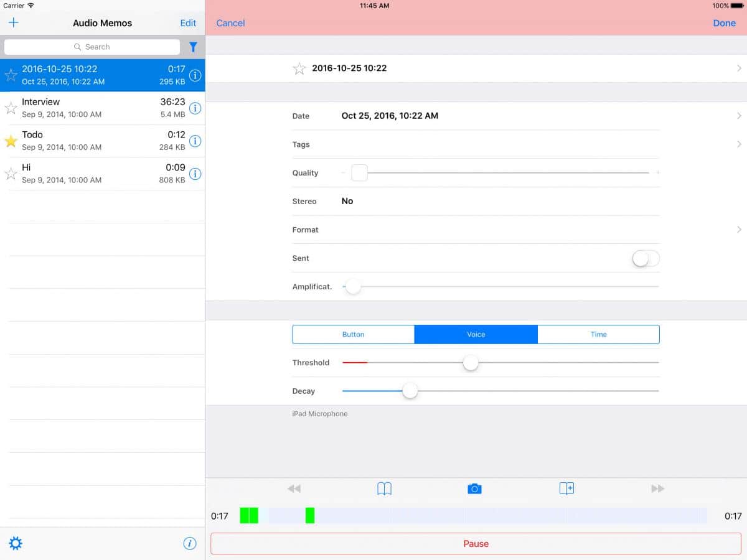Image resolution: width=747 pixels, height=560 pixels.
Task: Tap the camera icon to add photo
Action: (474, 489)
